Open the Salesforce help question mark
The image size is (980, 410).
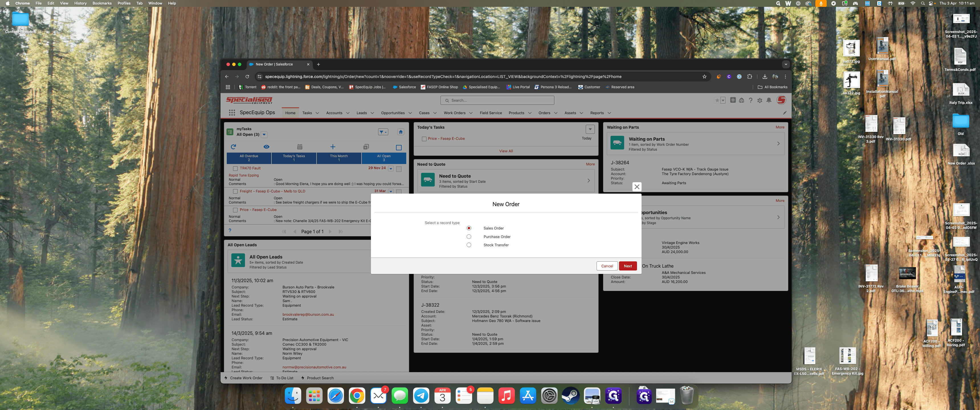[x=750, y=101]
